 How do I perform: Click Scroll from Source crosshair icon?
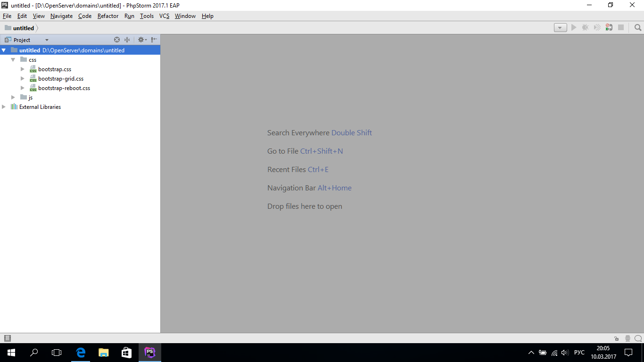click(x=117, y=40)
